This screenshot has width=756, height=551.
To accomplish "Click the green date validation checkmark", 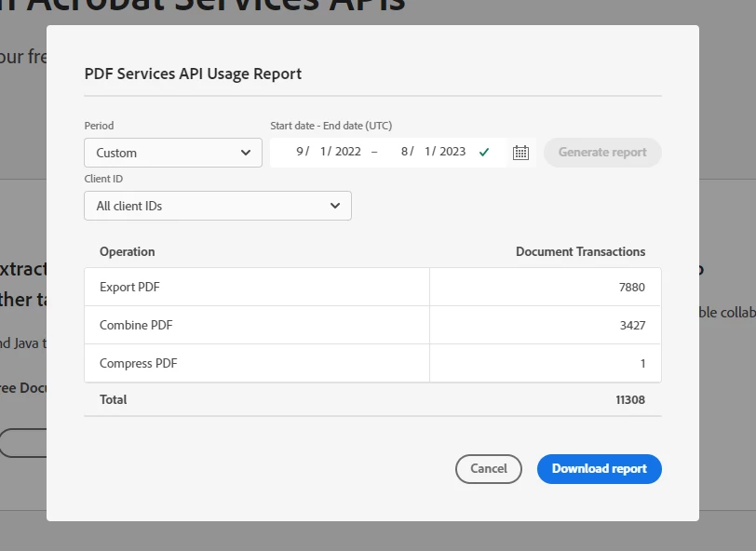I will pos(484,153).
